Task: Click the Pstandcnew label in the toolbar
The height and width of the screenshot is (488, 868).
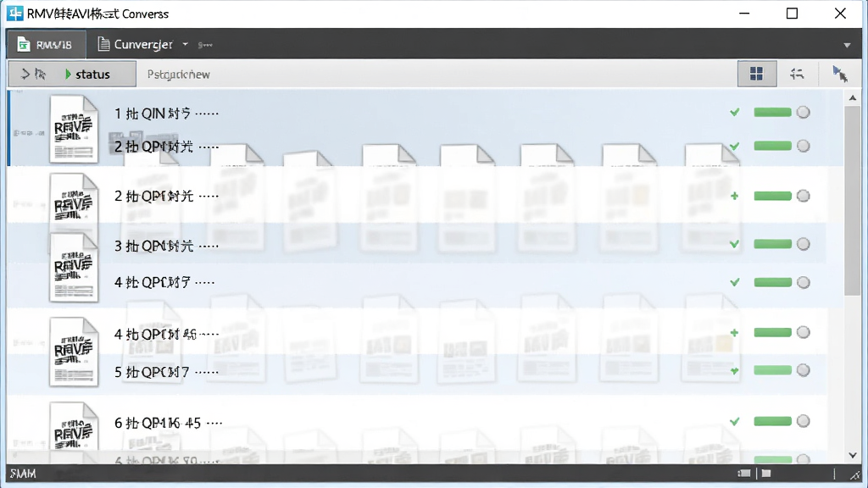Action: coord(178,75)
